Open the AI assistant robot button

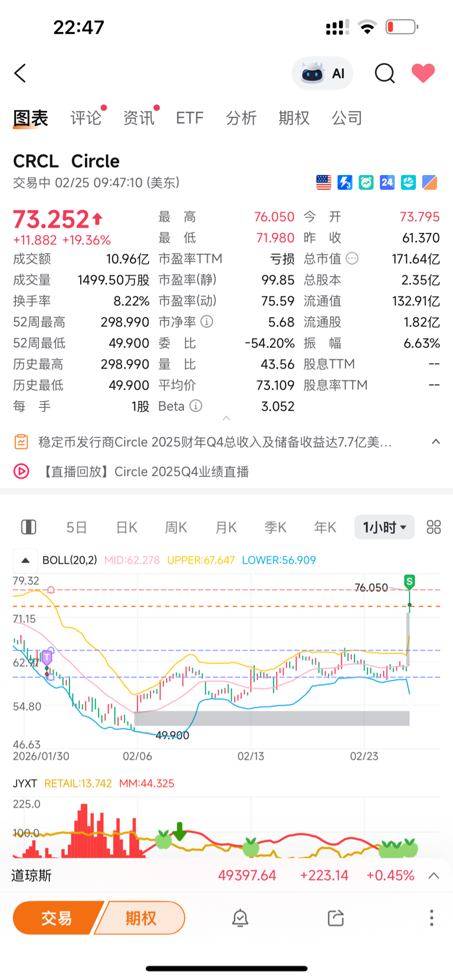pos(323,73)
